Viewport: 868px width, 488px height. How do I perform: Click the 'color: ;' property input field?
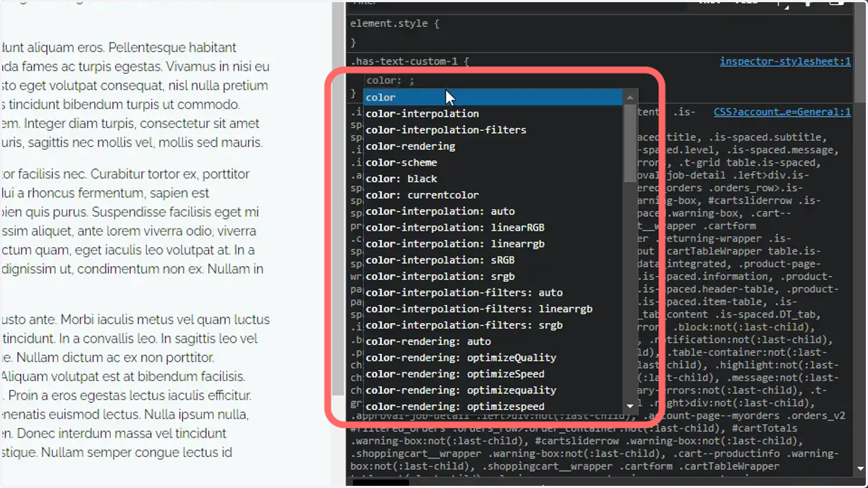point(391,80)
